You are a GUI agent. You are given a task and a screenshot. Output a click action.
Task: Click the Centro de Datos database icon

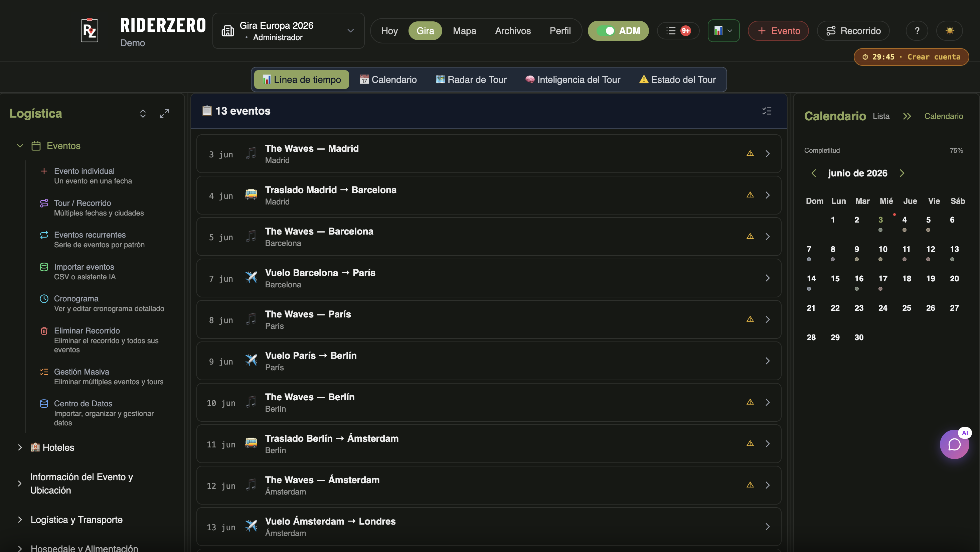tap(44, 404)
